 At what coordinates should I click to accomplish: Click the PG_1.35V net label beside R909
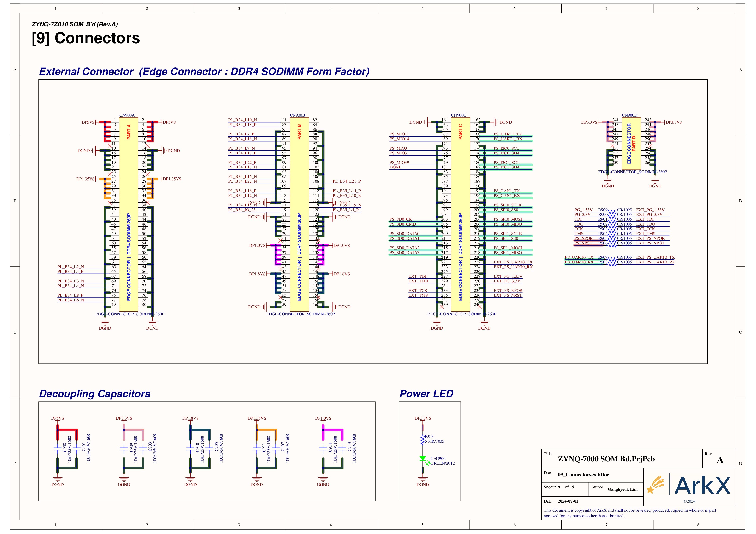583,210
